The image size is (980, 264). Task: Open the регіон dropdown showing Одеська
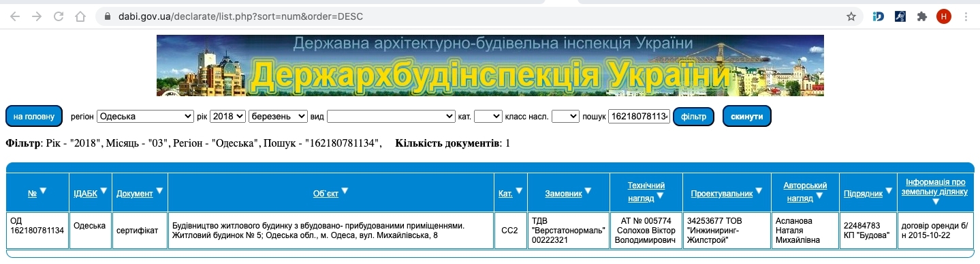[x=146, y=117]
